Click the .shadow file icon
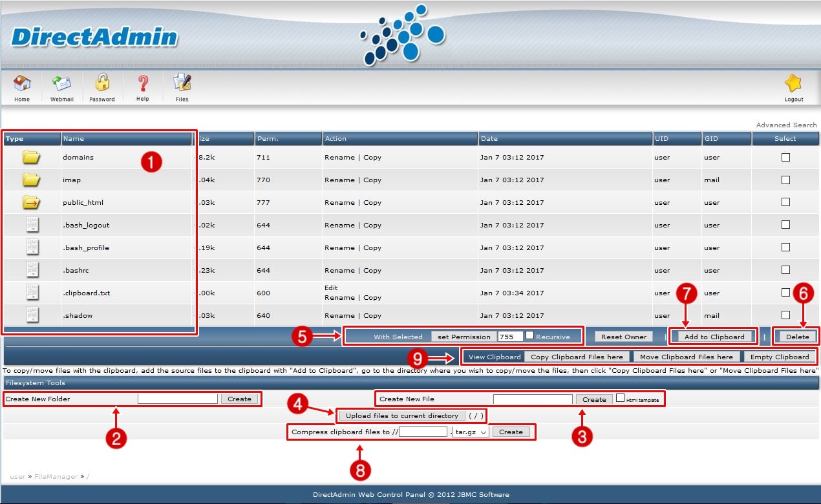Screen dimensions: 821x504 [32, 315]
